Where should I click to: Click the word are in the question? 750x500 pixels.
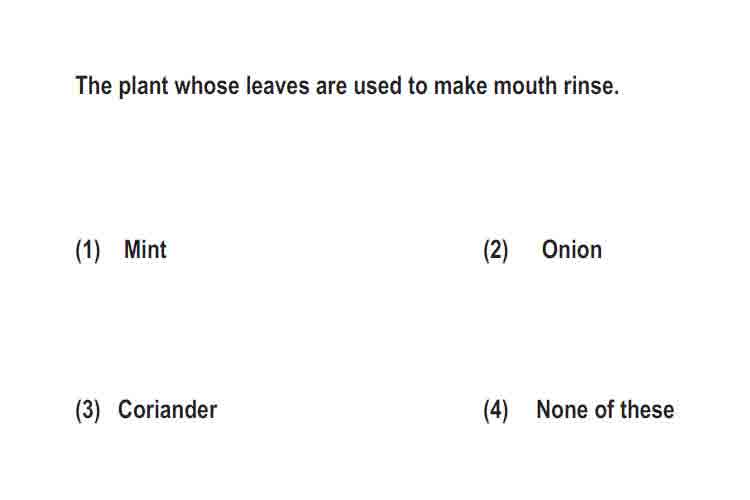pyautogui.click(x=331, y=86)
